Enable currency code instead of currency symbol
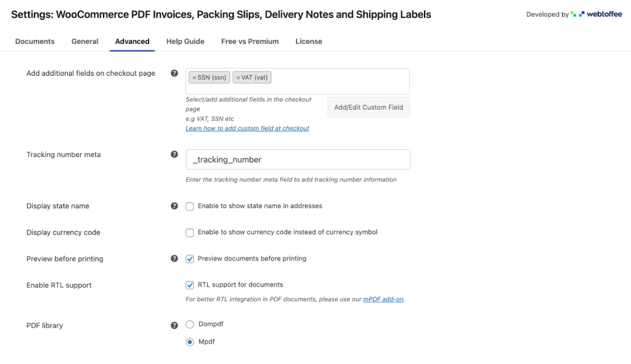This screenshot has width=631, height=364. click(190, 233)
